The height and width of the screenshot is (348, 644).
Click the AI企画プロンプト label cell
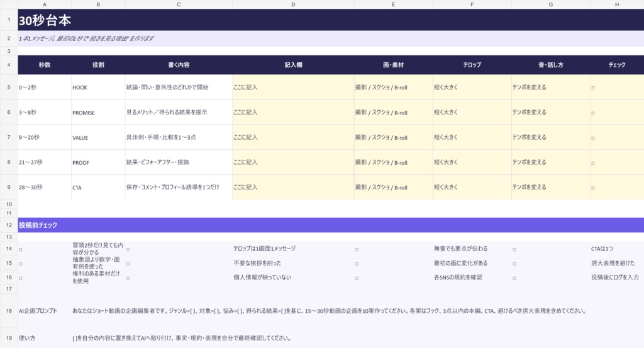coord(45,311)
